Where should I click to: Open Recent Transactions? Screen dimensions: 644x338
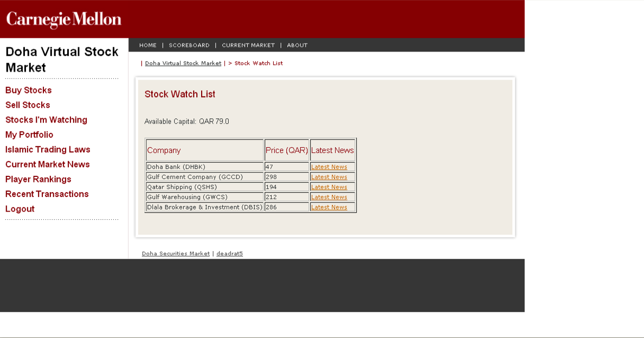pos(47,194)
